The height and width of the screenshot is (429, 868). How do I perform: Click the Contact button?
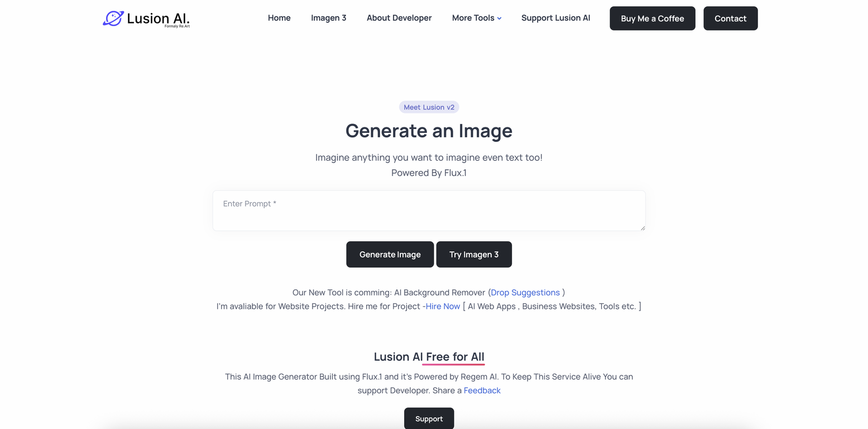tap(731, 18)
